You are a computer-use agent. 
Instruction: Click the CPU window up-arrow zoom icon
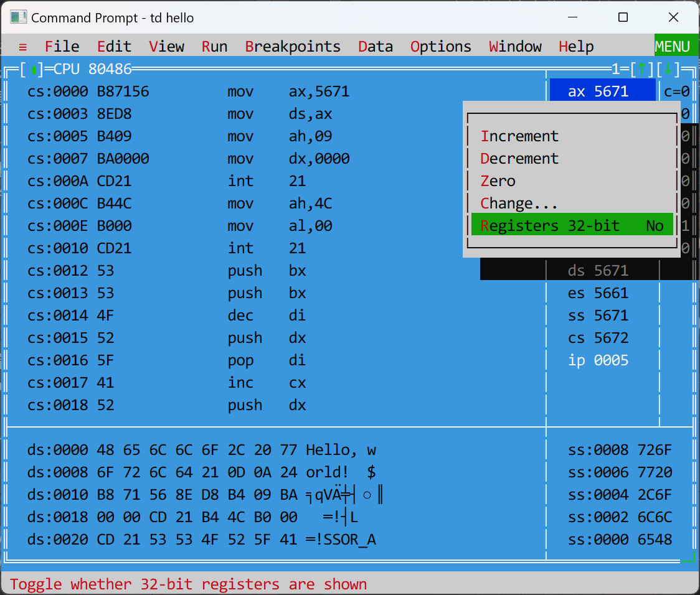[641, 69]
